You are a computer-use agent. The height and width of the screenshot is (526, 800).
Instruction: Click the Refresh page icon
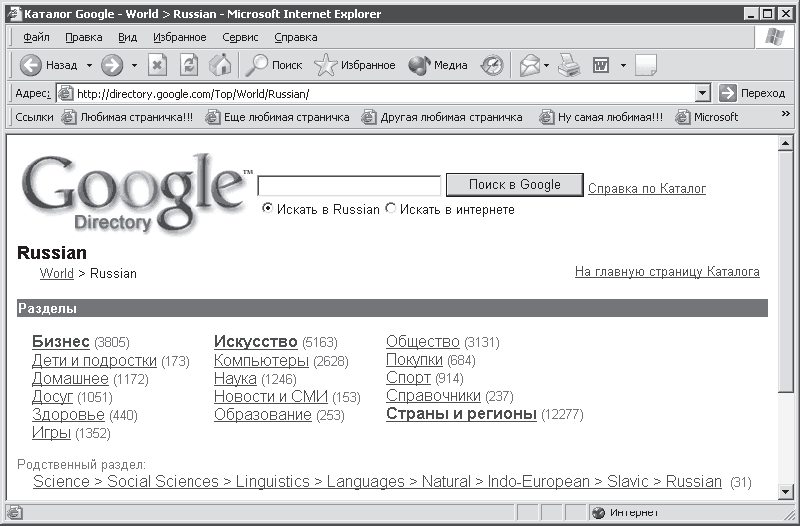pyautogui.click(x=189, y=65)
